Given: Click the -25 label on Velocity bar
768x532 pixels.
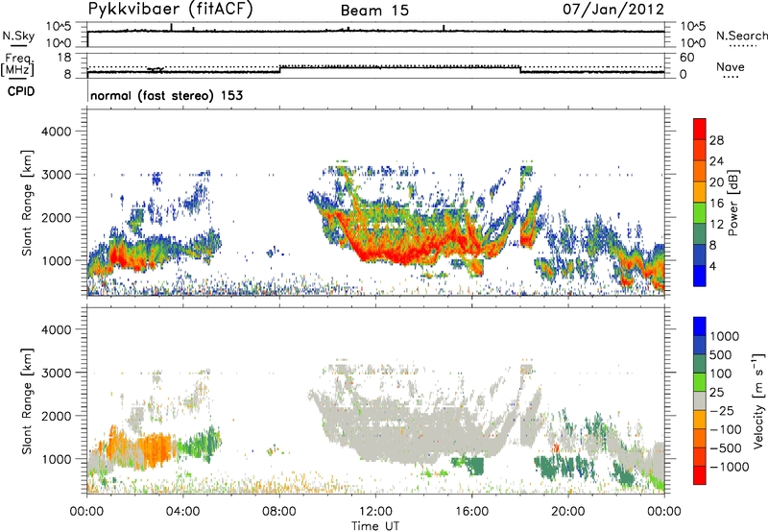Looking at the screenshot, I should pyautogui.click(x=722, y=410).
